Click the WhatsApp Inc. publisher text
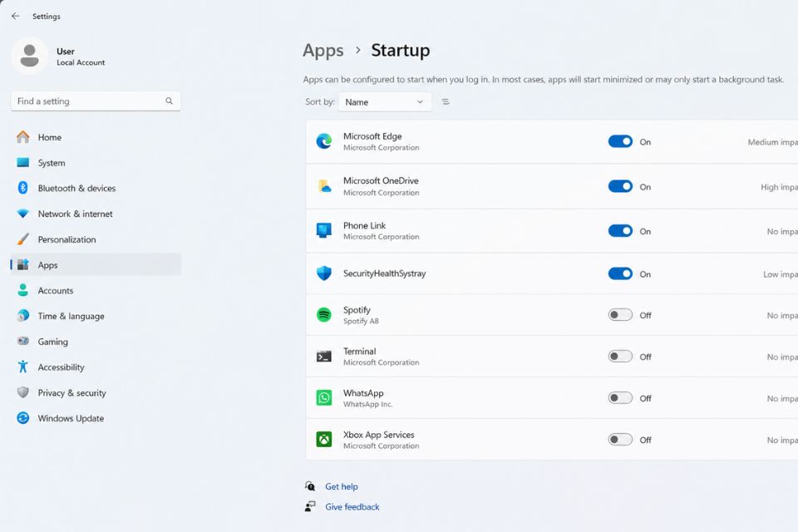The width and height of the screenshot is (798, 532). (x=368, y=404)
